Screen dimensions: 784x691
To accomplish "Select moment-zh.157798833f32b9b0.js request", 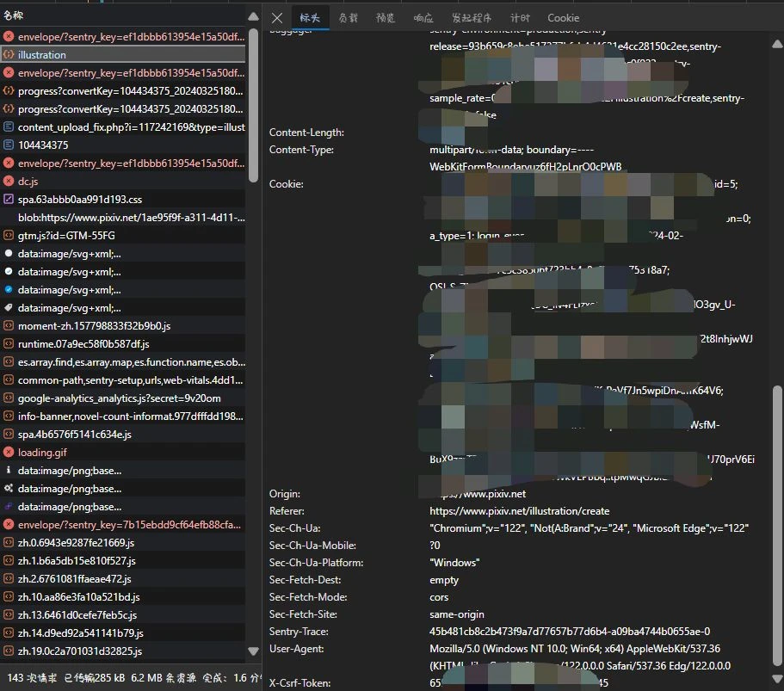I will (123, 325).
